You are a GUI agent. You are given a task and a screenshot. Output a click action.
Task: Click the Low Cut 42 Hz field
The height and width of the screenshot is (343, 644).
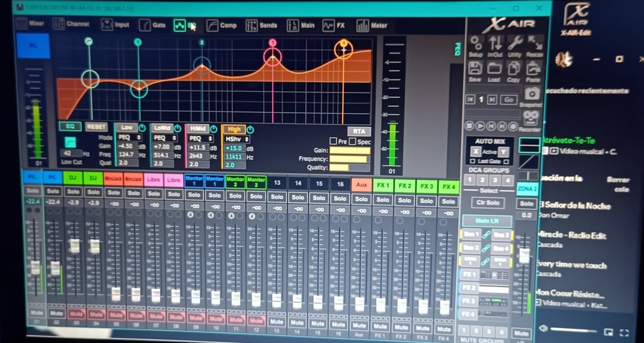[x=70, y=153]
